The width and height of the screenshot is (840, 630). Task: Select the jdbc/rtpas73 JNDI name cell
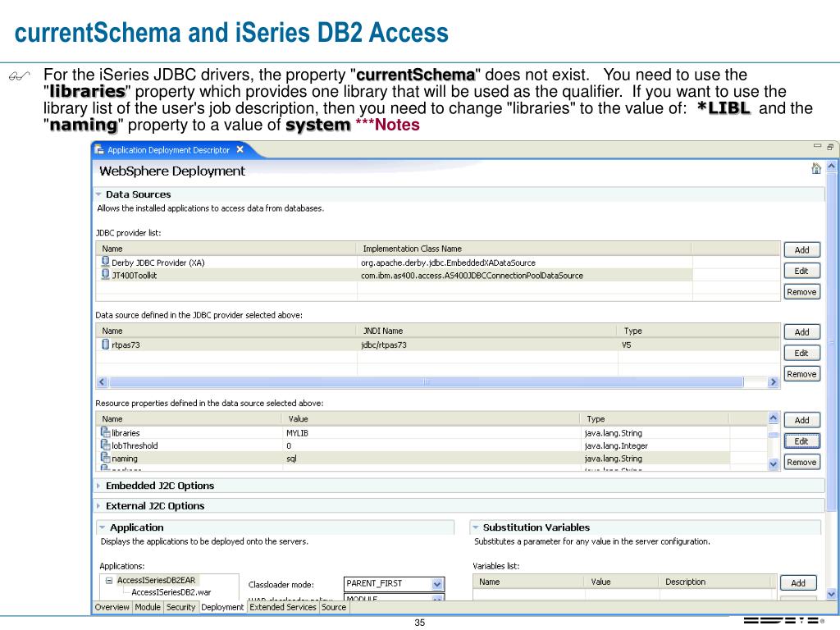click(x=384, y=345)
